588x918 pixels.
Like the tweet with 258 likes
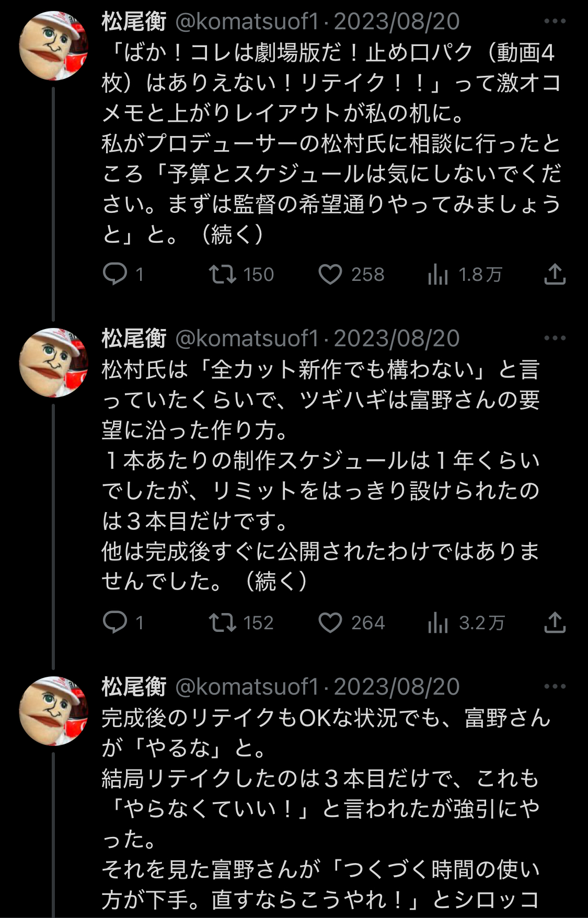[x=330, y=274]
